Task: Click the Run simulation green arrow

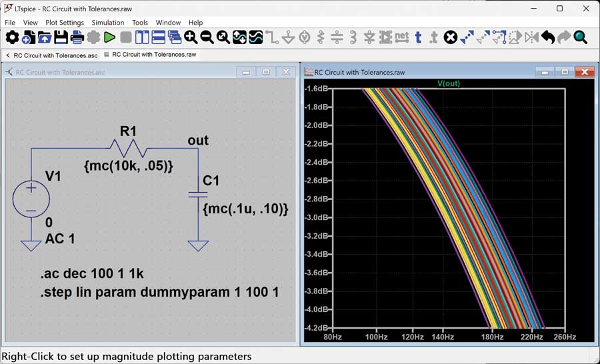Action: click(x=109, y=37)
